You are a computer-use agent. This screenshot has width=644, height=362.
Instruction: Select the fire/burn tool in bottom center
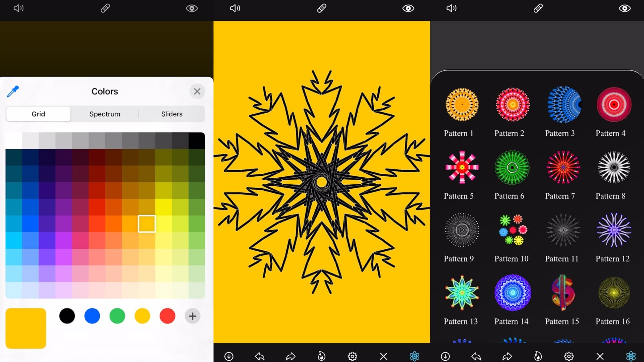tap(321, 356)
